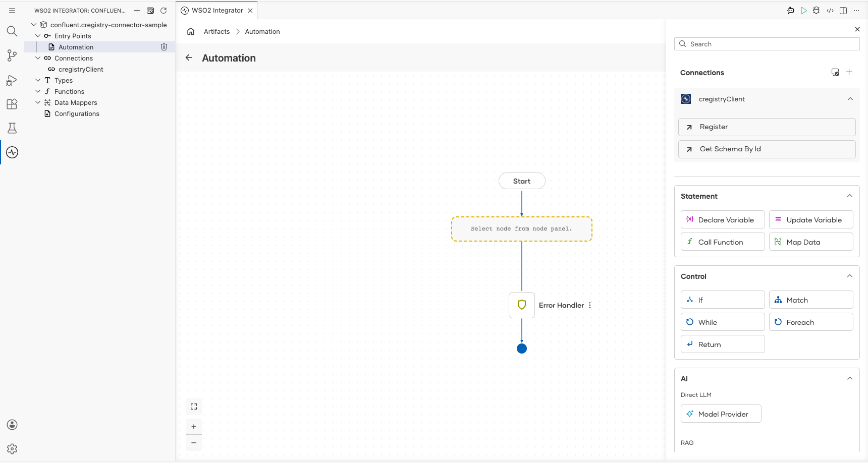The height and width of the screenshot is (463, 868).
Task: Click the Error Handler shield node
Action: pyautogui.click(x=522, y=305)
